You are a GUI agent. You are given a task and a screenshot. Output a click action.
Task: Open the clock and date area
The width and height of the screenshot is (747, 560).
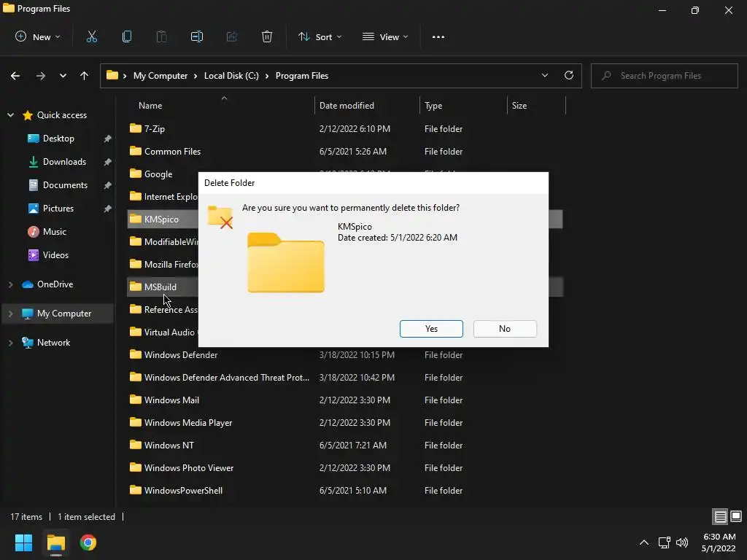click(719, 542)
